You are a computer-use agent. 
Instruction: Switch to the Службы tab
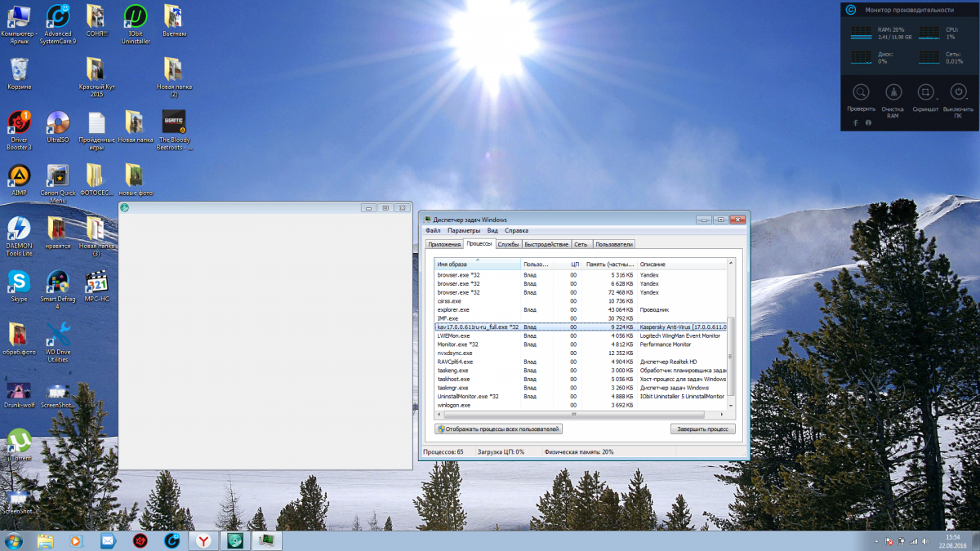coord(508,244)
